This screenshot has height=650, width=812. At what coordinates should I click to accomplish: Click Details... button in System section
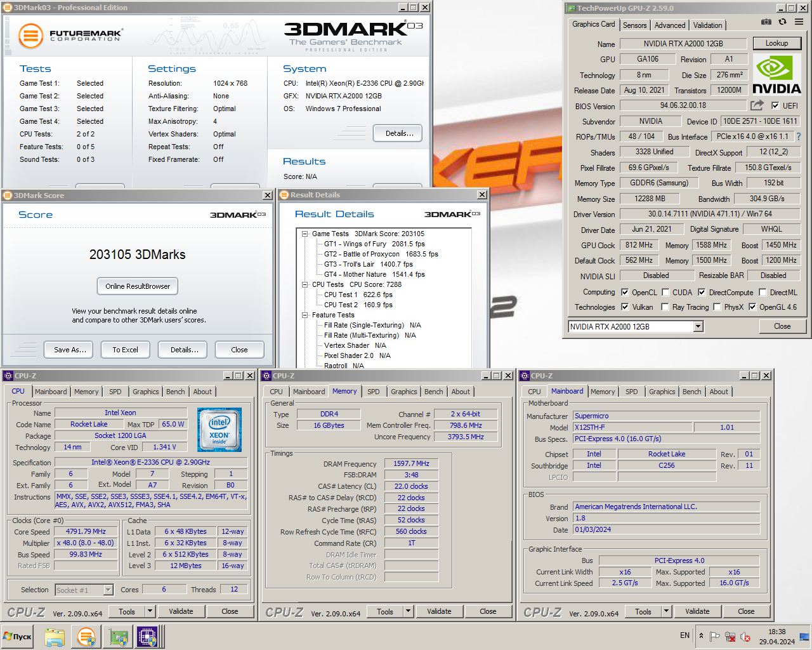[400, 133]
